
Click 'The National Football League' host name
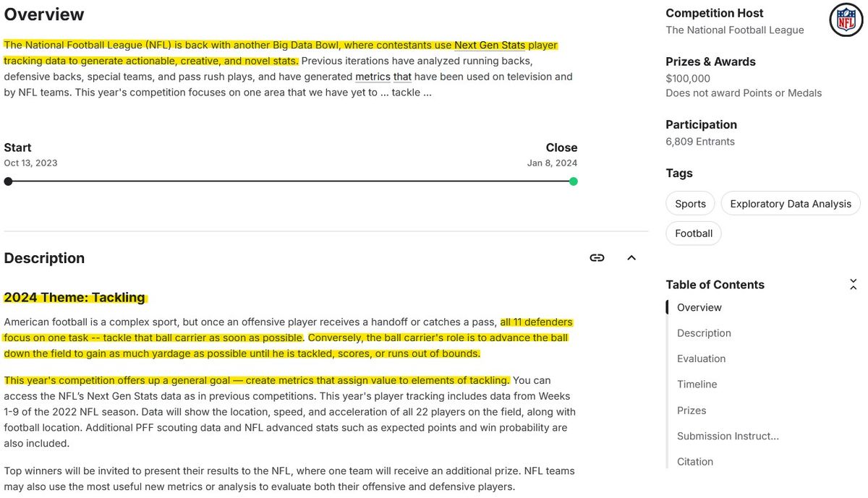coord(735,30)
